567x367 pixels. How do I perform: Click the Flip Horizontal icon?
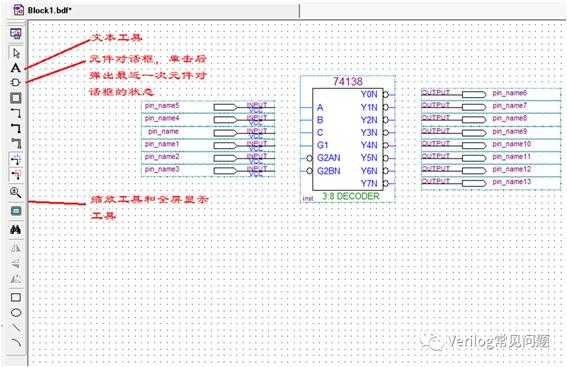click(x=16, y=248)
